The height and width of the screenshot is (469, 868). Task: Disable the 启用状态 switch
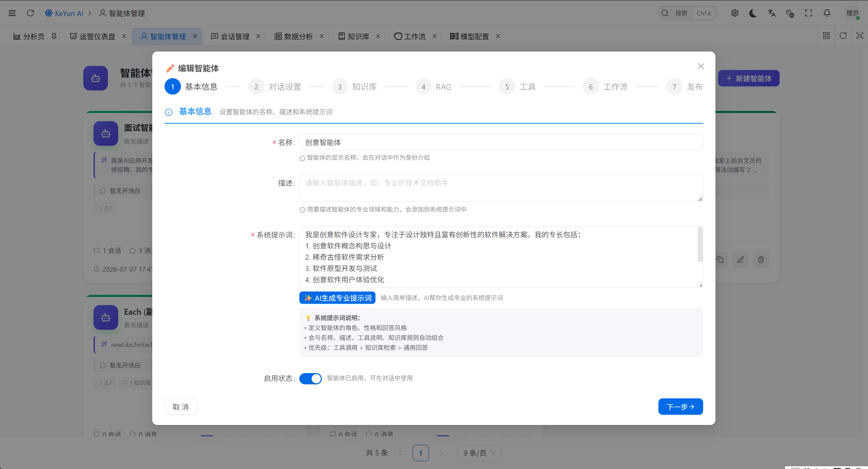tap(310, 378)
